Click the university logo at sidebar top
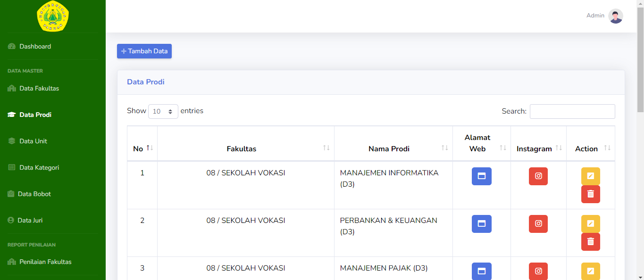Image resolution: width=644 pixels, height=280 pixels. pos(52,16)
